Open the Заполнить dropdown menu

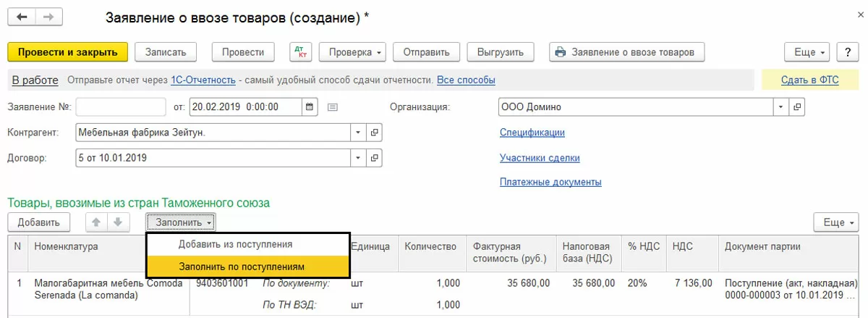[181, 222]
